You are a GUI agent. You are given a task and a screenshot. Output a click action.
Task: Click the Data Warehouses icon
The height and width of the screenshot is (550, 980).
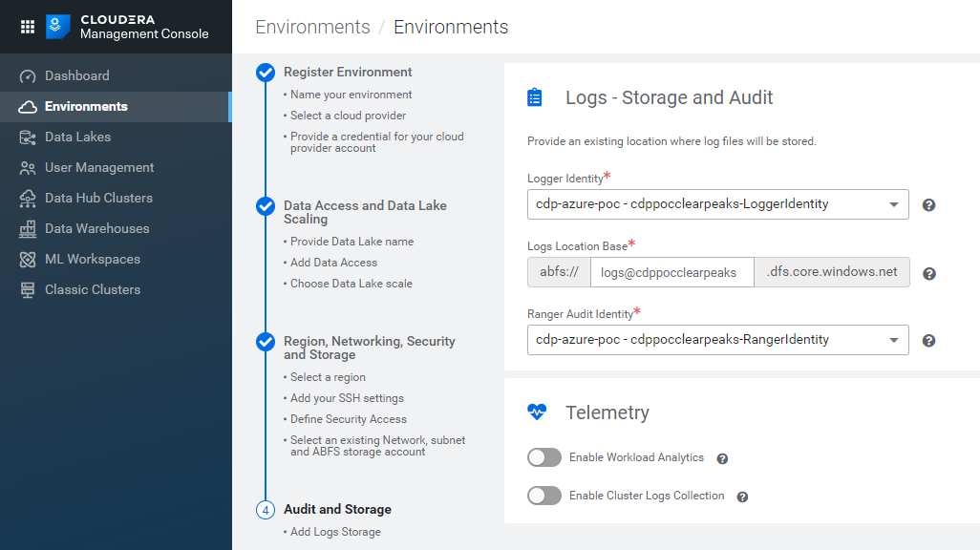coord(28,229)
